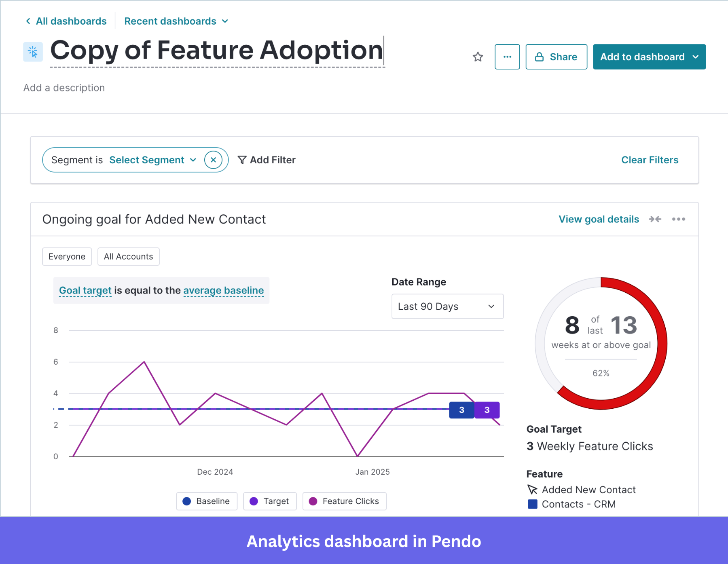The width and height of the screenshot is (728, 564).
Task: Click the dashboard title to edit
Action: [x=217, y=51]
